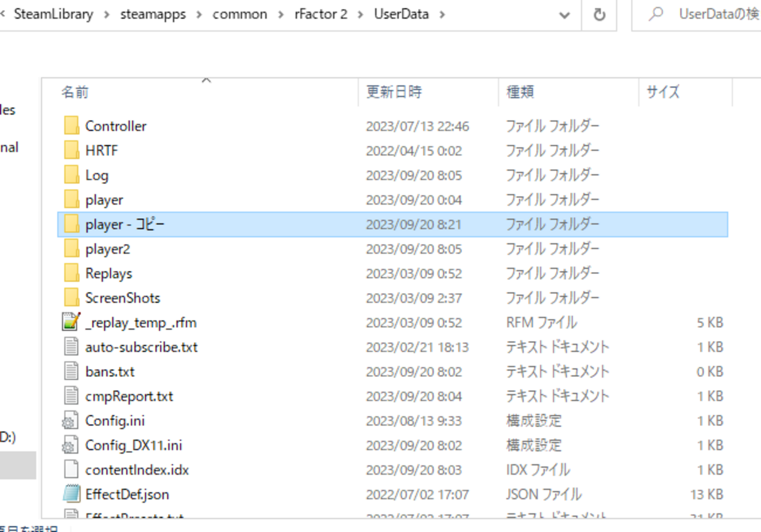The height and width of the screenshot is (532, 761).
Task: Select the bans.txt file name
Action: [110, 372]
